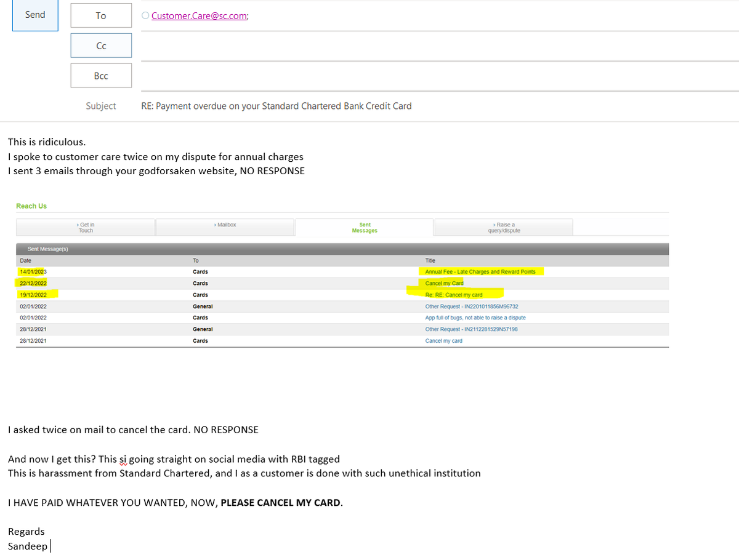Select the 22/12/2022 date cell
The height and width of the screenshot is (560, 739).
click(x=33, y=283)
